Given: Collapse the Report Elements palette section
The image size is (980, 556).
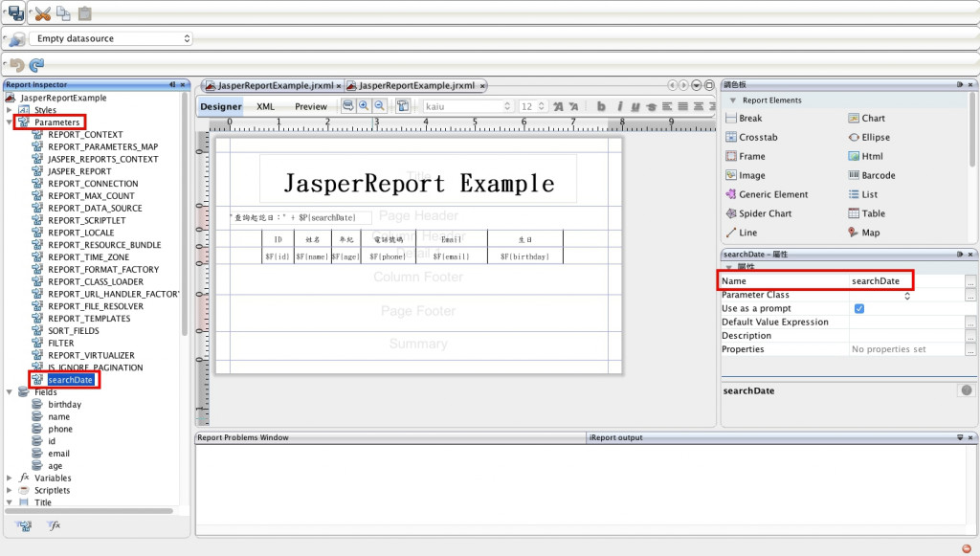Looking at the screenshot, I should pos(732,100).
